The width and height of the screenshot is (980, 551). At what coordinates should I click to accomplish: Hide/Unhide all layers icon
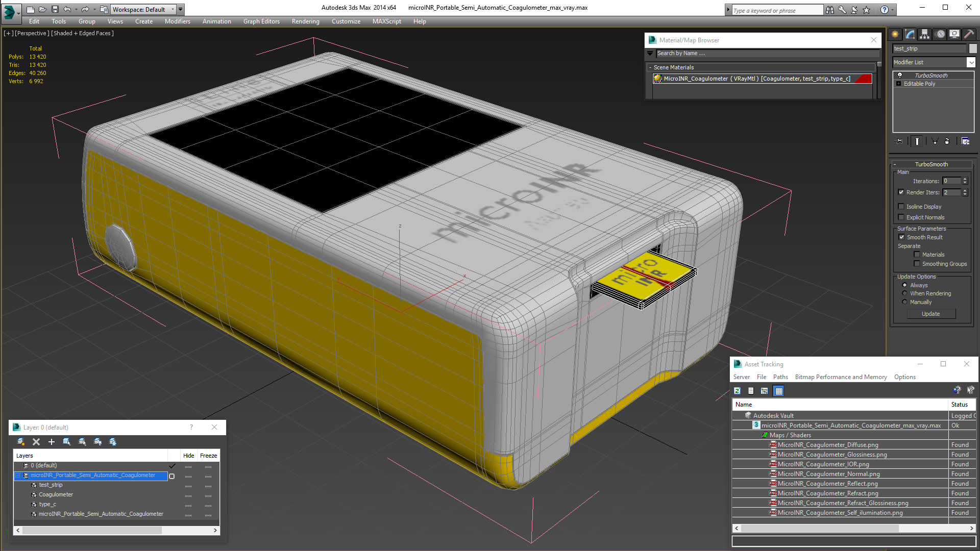click(97, 442)
